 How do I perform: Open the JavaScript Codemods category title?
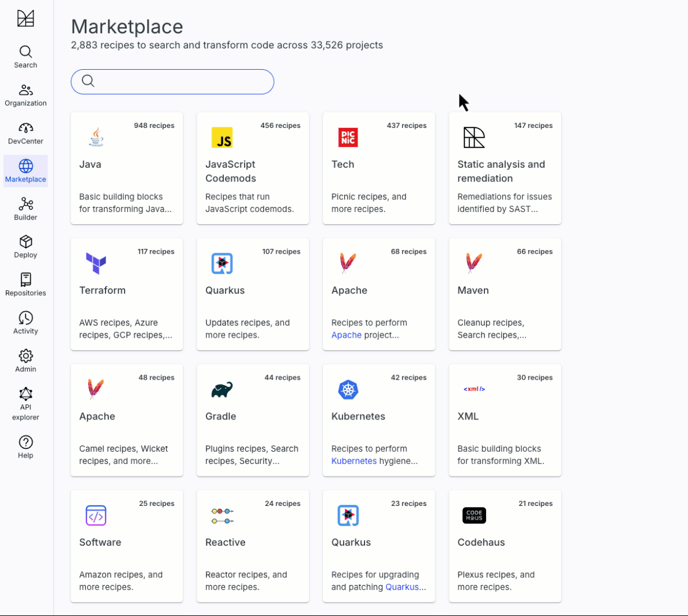[230, 171]
